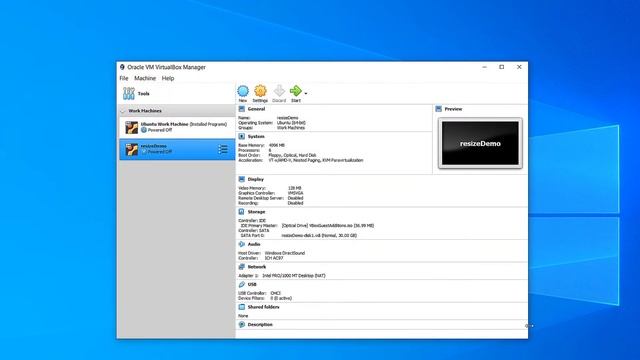Click the resizeDemo preview thumbnail
Viewport: 640px width, 360px height.
[480, 143]
